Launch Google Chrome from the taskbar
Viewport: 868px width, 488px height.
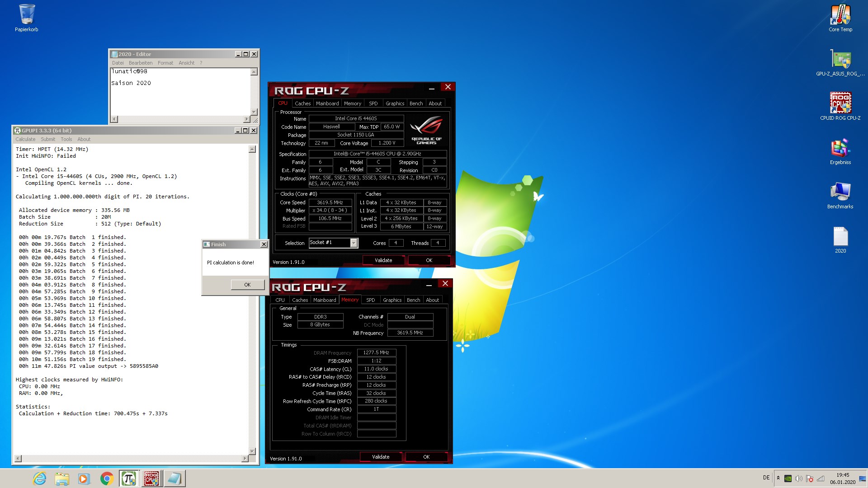tap(107, 479)
